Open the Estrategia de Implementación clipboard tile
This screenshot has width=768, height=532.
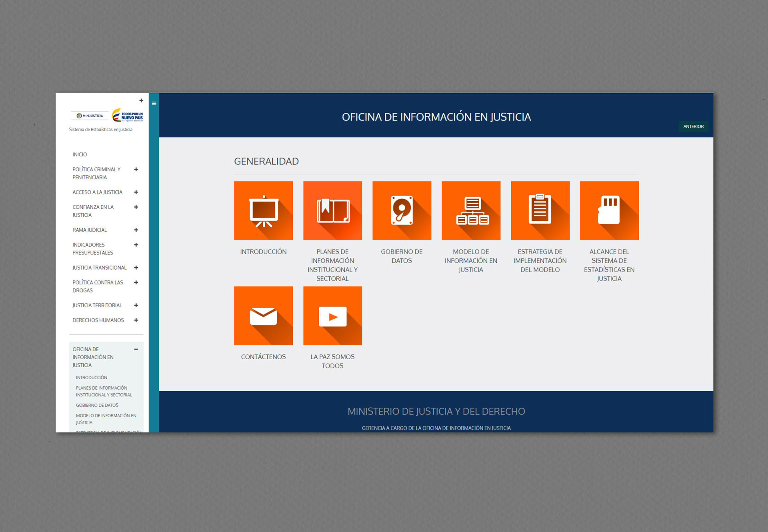coord(540,210)
